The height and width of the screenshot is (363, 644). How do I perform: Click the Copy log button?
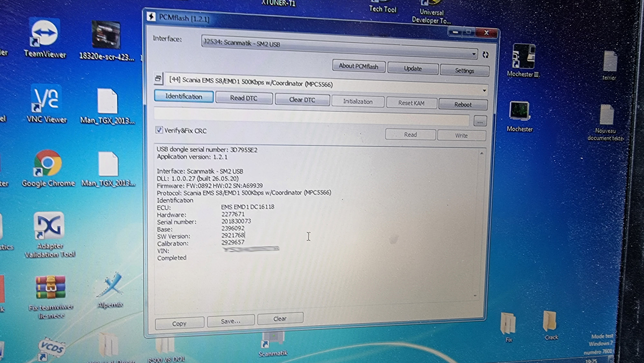(179, 323)
